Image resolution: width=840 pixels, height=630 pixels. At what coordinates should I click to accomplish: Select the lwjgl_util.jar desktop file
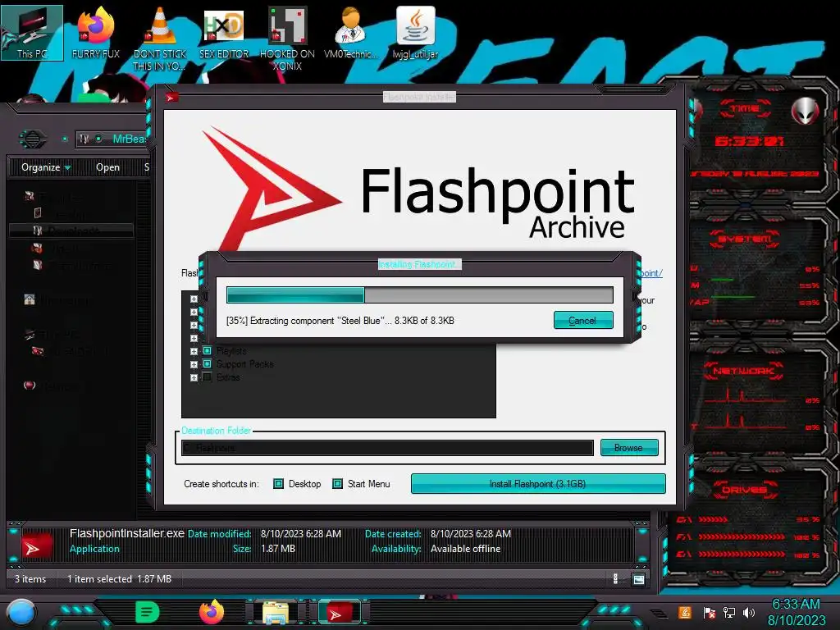[x=415, y=33]
